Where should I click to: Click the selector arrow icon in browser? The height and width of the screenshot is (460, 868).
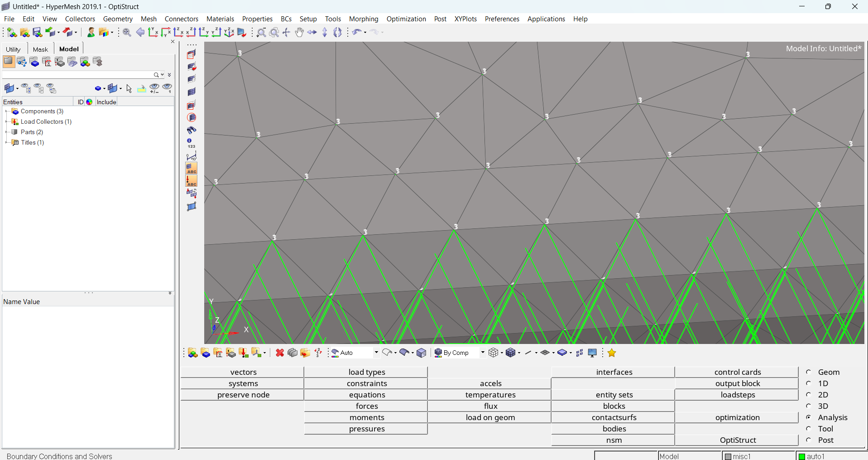coord(129,89)
